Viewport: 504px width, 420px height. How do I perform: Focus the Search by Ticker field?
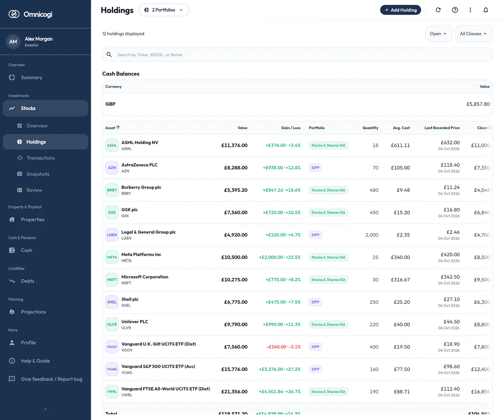pyautogui.click(x=297, y=55)
